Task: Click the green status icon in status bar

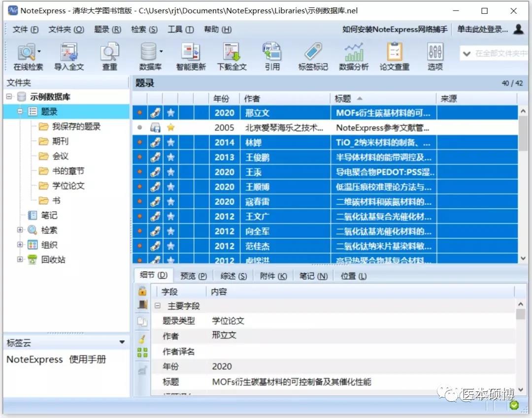Action: click(514, 405)
